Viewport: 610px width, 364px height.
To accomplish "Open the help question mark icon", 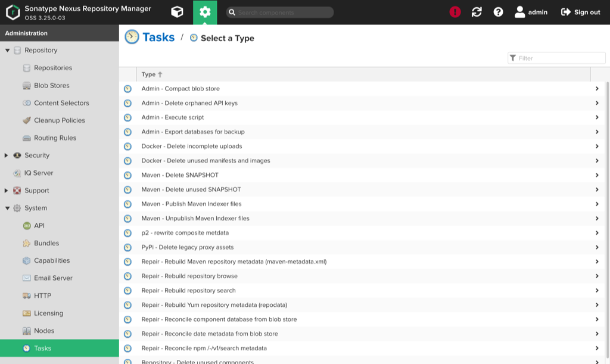I will pos(498,12).
